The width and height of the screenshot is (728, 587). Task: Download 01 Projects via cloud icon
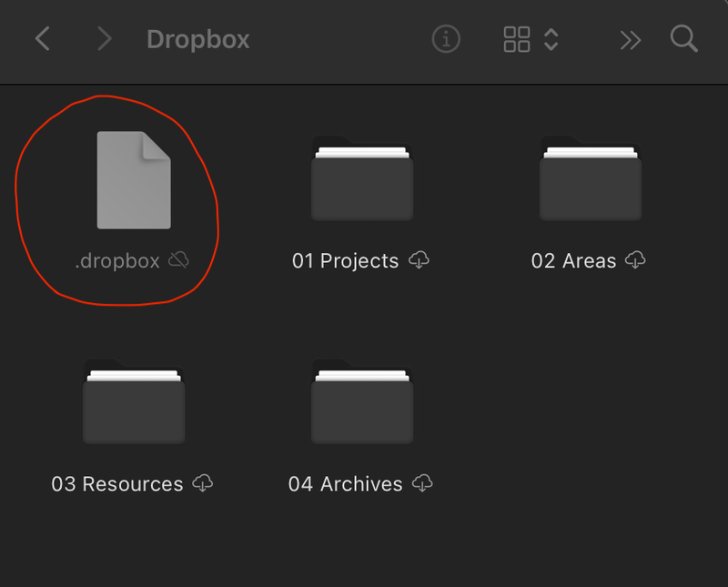pyautogui.click(x=419, y=260)
